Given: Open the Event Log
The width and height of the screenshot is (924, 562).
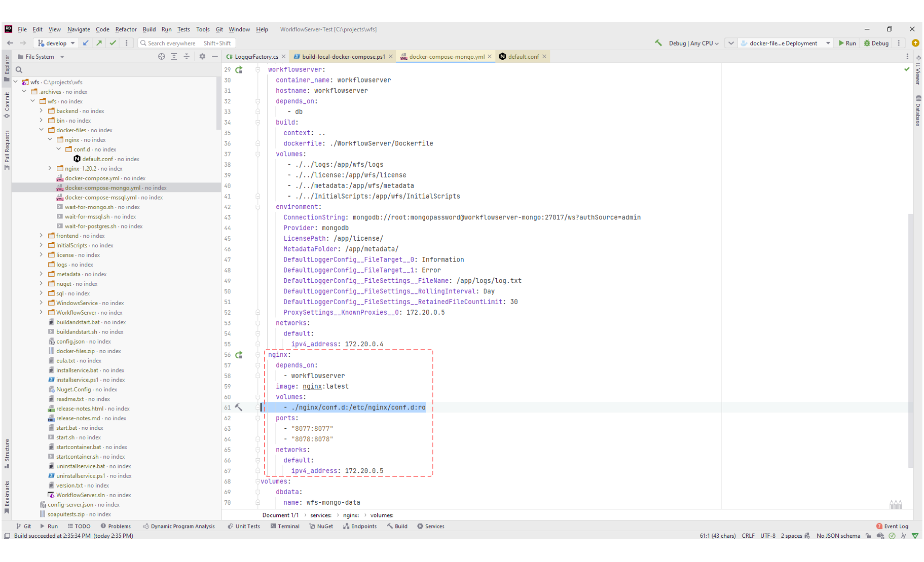Looking at the screenshot, I should 892,526.
